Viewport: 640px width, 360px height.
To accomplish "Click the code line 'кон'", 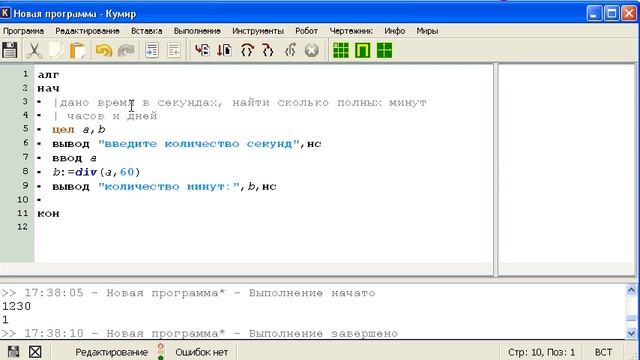I will [x=49, y=213].
